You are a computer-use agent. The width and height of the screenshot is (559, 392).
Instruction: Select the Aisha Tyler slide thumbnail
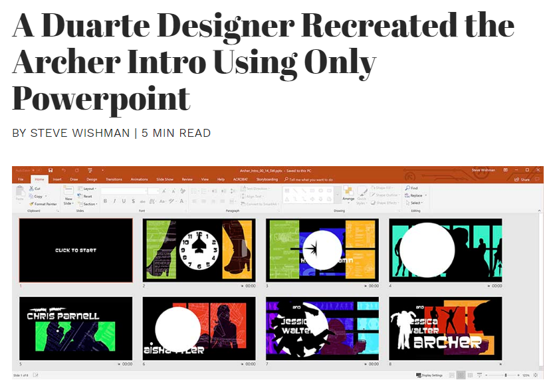point(199,328)
